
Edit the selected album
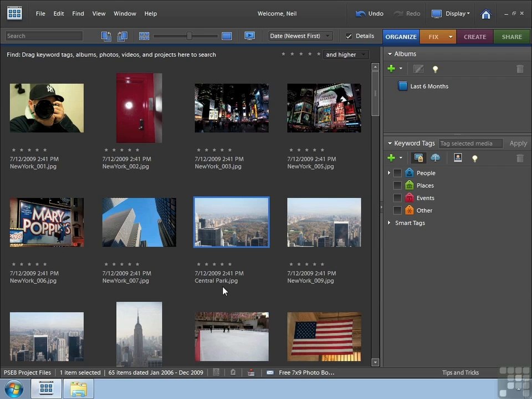pyautogui.click(x=418, y=69)
